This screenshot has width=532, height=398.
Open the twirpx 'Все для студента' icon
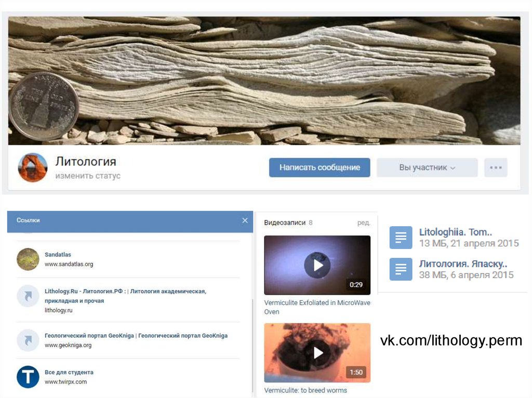pyautogui.click(x=28, y=377)
